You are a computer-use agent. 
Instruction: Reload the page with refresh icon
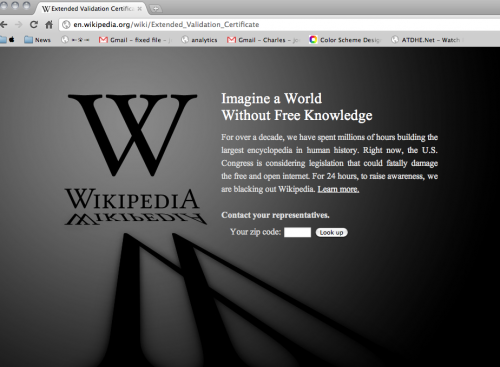pyautogui.click(x=34, y=24)
